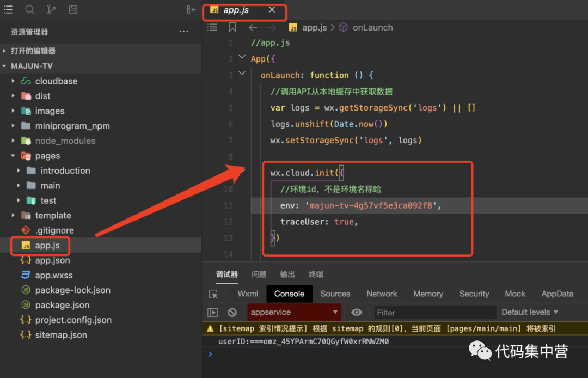Navigate back with the left arrow icon
588x378 pixels.
pyautogui.click(x=253, y=27)
